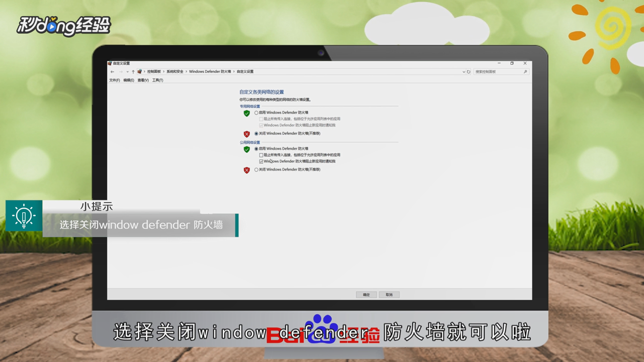Click greyed 阻止新应用时通知我 checkbox under private network
The height and width of the screenshot is (362, 644).
[x=261, y=125]
